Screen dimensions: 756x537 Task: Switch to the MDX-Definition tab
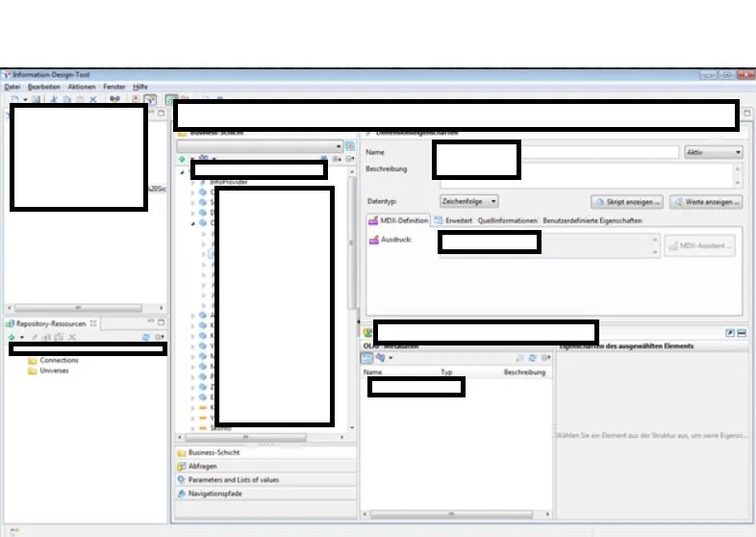coord(398,220)
